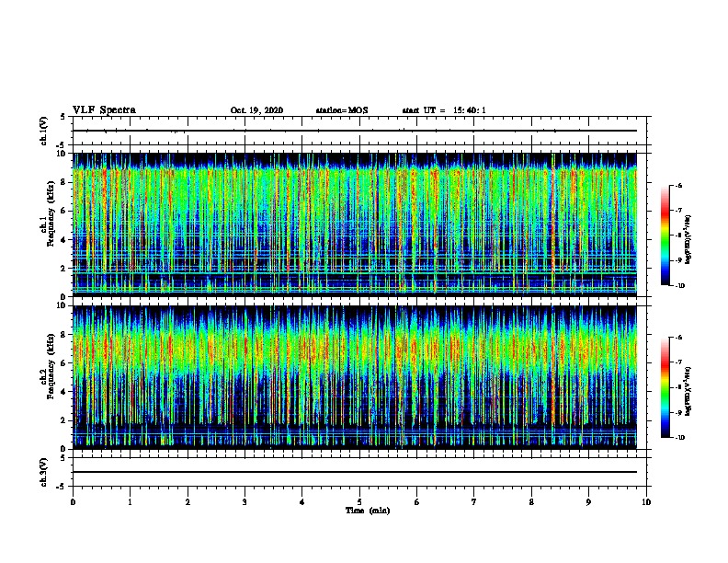This screenshot has width=728, height=563.
Task: Click the "-10" tick on ch.1 colorbar
Action: 679,286
